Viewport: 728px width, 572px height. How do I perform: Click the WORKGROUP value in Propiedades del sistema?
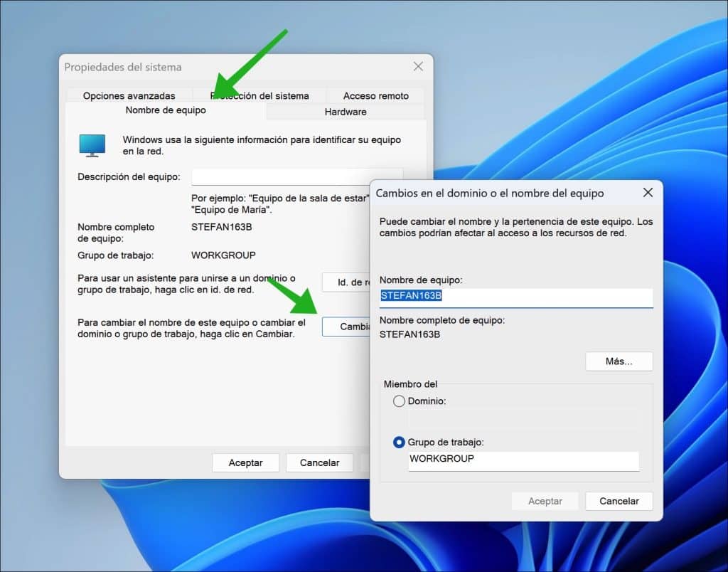[x=223, y=255]
